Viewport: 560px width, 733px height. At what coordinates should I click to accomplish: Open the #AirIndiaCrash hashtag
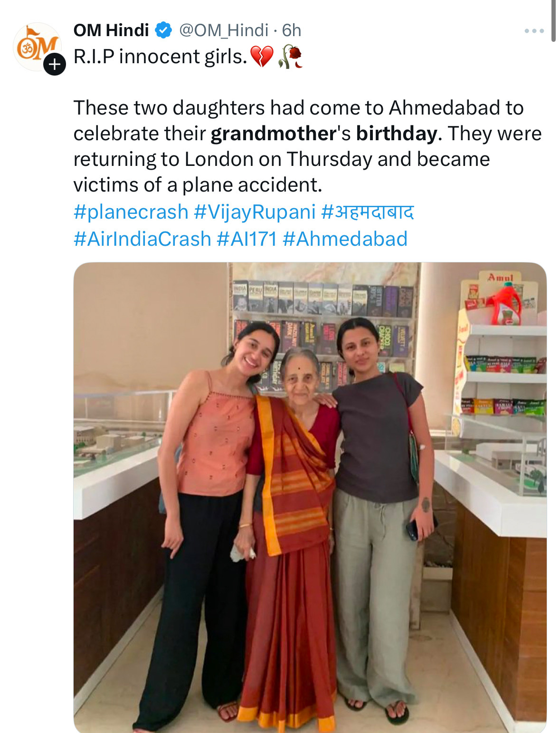(142, 239)
